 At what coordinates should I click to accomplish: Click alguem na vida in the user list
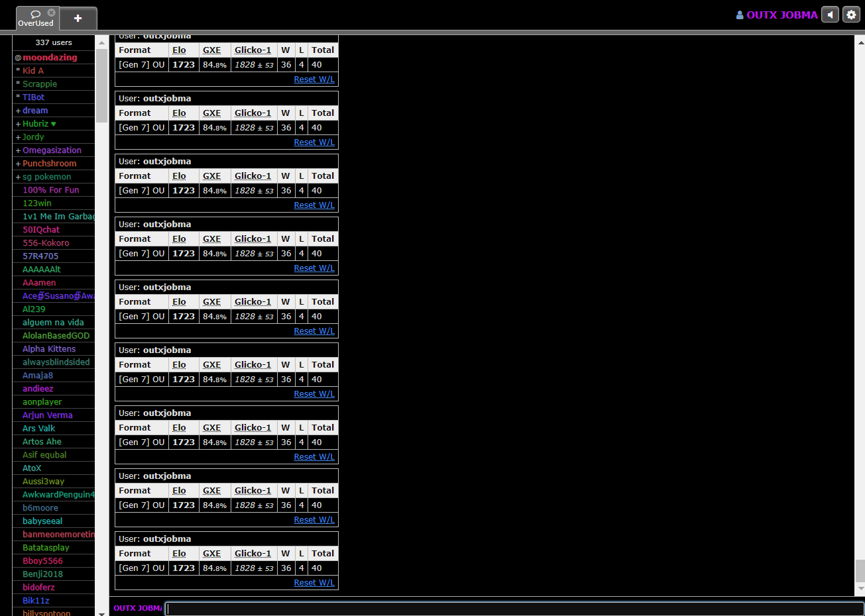tap(54, 323)
